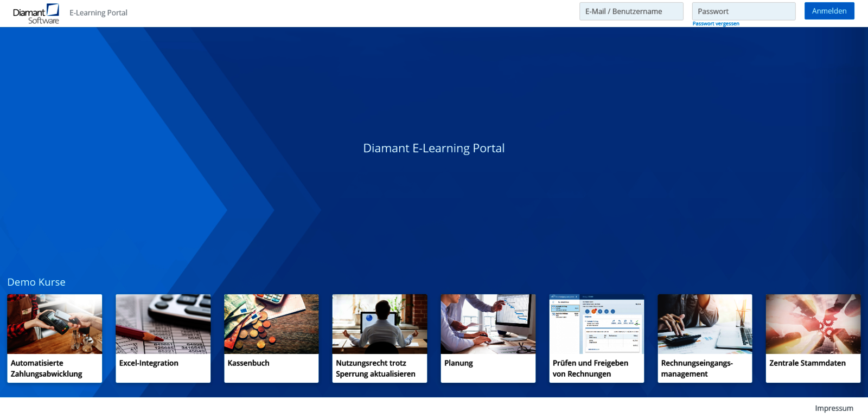868x419 pixels.
Task: Click the Nutzungsrecht trotz Sperrung course image
Action: 380,324
